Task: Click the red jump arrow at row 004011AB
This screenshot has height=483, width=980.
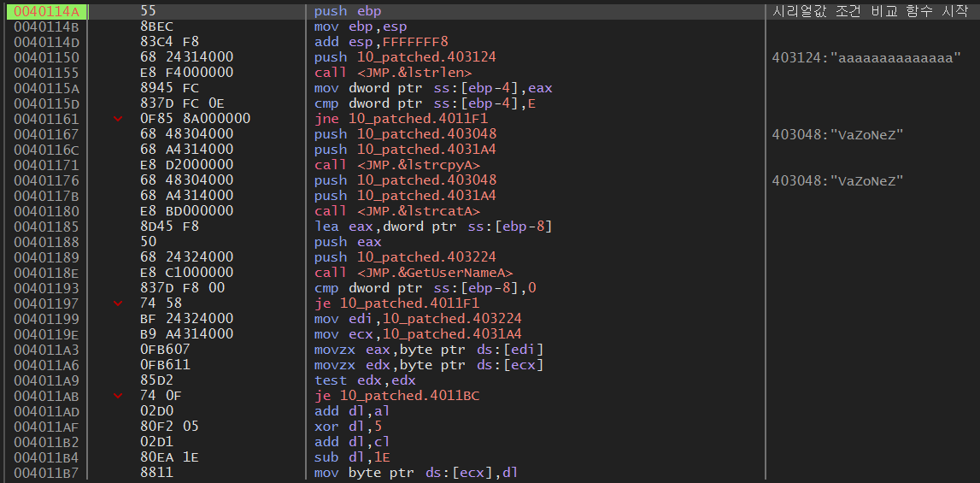Action: (x=118, y=396)
